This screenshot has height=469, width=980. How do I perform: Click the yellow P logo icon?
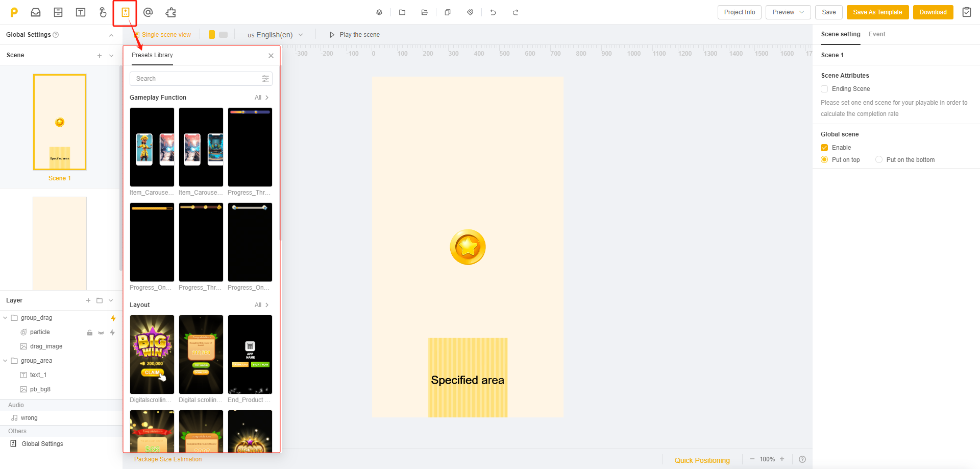click(x=14, y=12)
